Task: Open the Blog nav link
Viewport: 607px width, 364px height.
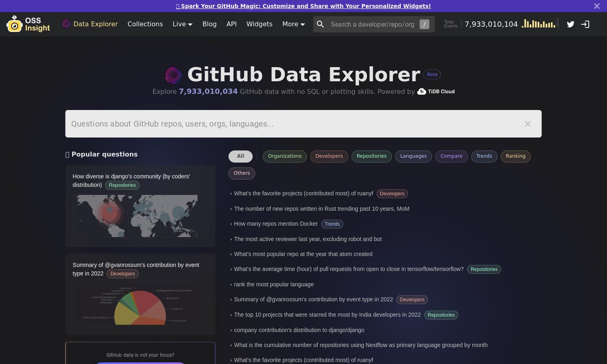Action: pos(210,24)
